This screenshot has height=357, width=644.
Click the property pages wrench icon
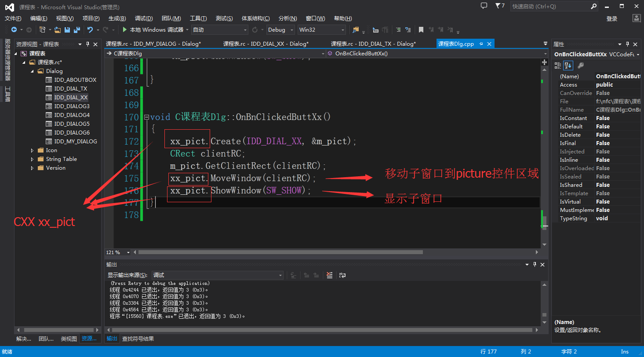pos(581,65)
